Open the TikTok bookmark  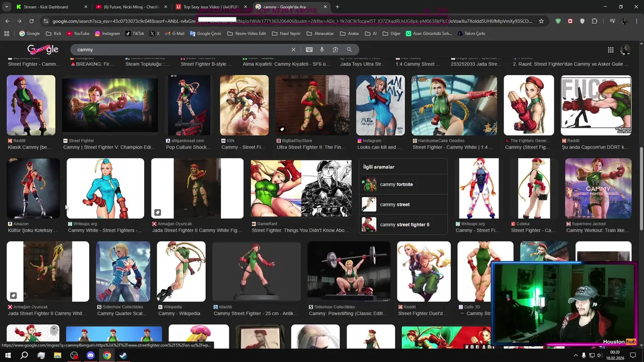pos(135,34)
